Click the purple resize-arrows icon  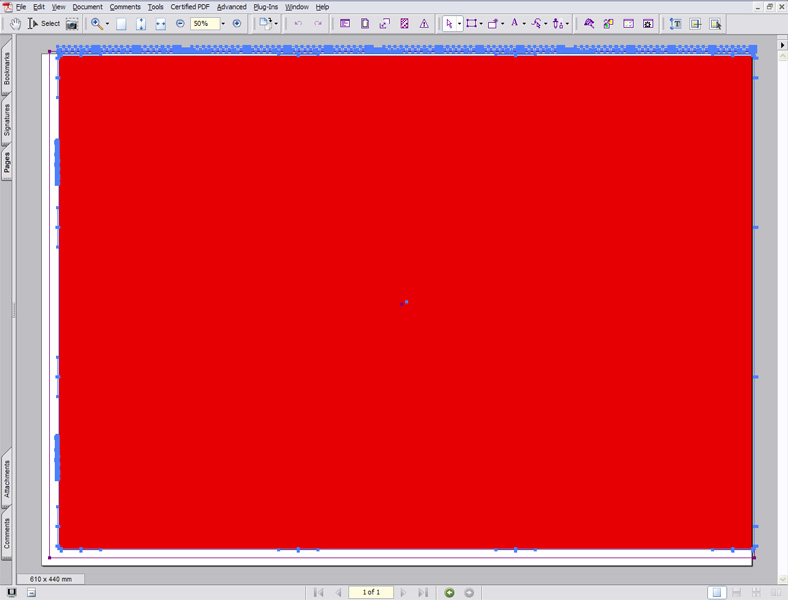(x=384, y=24)
